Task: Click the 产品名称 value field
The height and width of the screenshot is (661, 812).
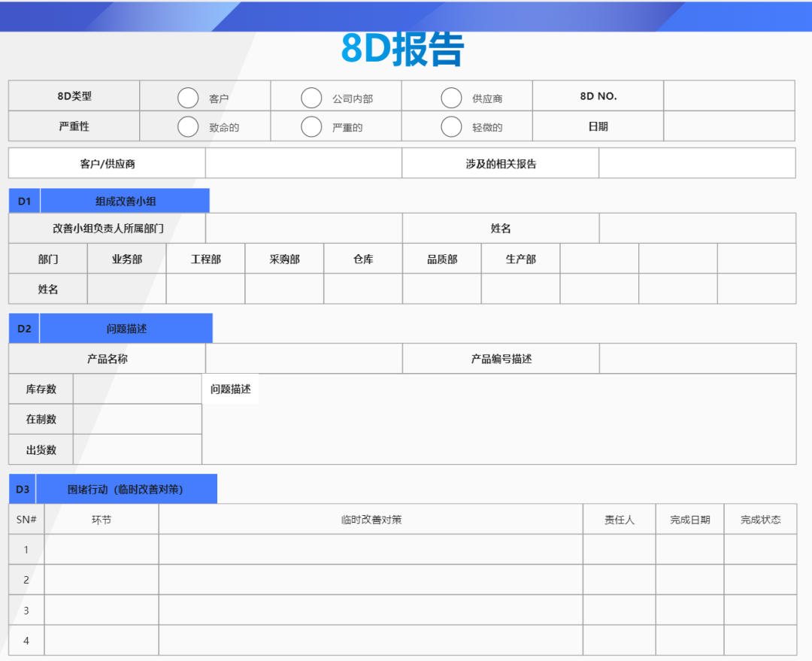Action: 304,358
